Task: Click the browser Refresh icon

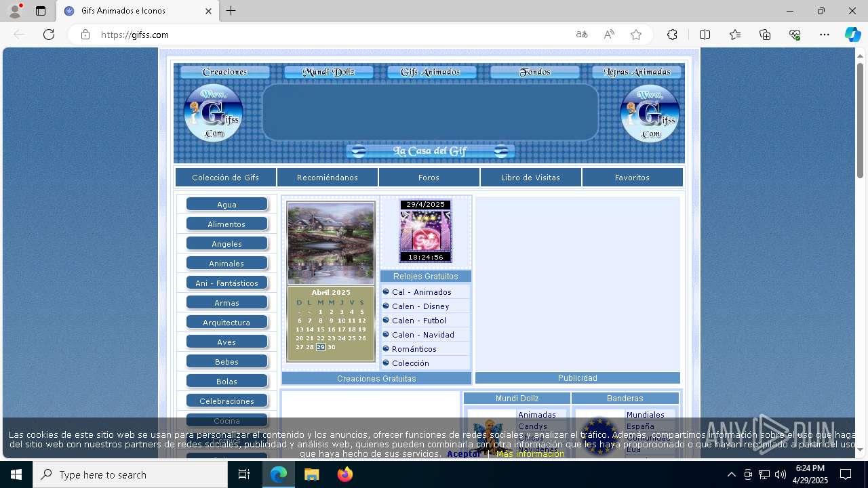Action: pos(49,35)
